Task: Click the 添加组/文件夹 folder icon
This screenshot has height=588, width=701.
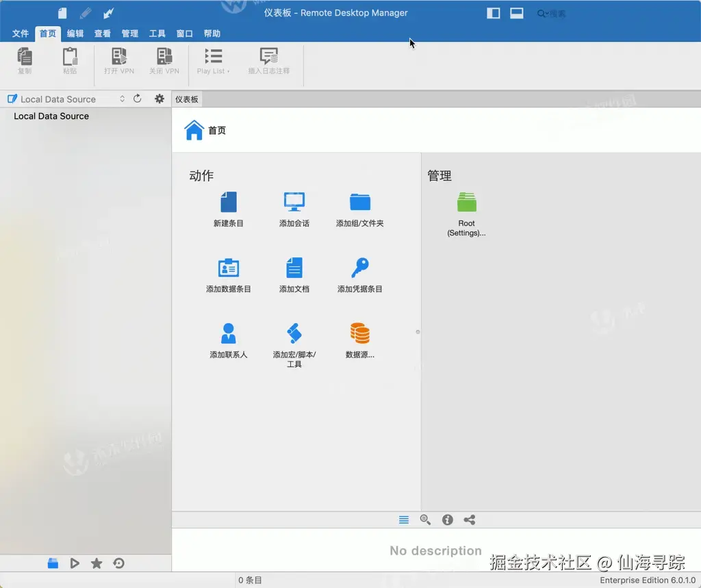Action: 360,202
